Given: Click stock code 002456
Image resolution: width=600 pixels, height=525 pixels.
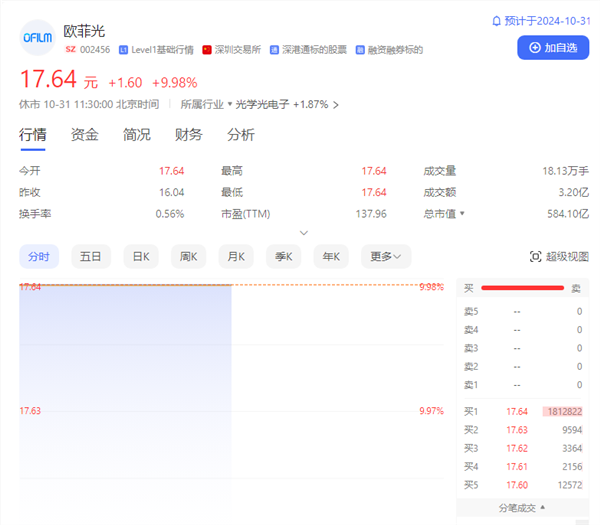Looking at the screenshot, I should [x=95, y=50].
